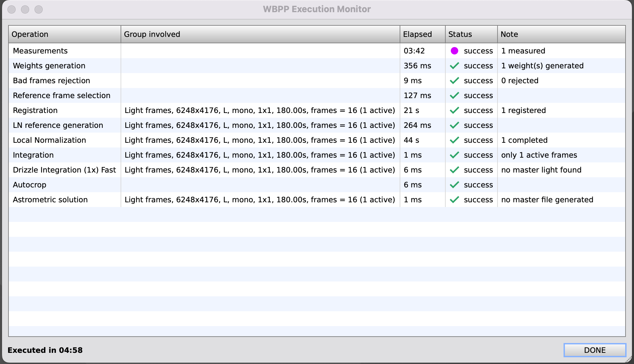634x364 pixels.
Task: Click the 'no master light found' note
Action: pos(541,170)
